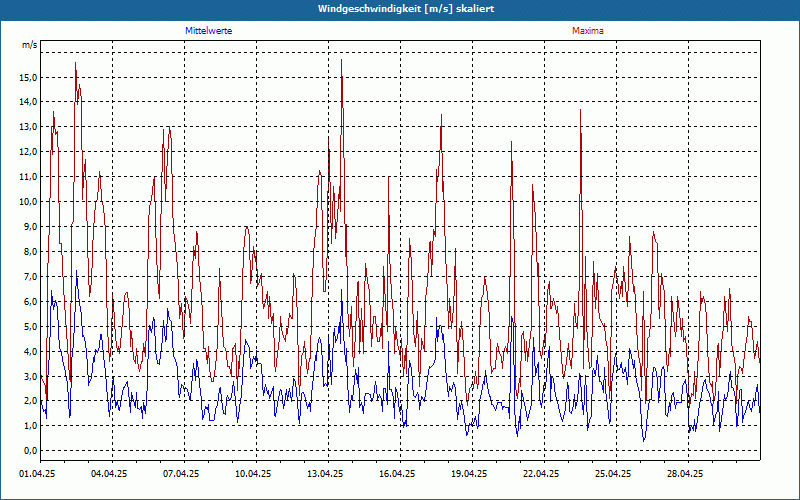Click the 28.04.25 date label
Screen dimensions: 800x500
[685, 474]
